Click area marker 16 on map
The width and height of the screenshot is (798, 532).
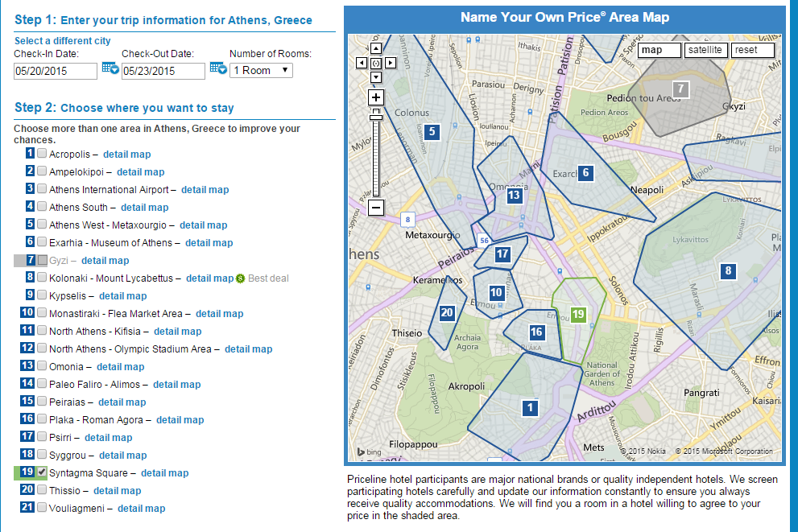[x=536, y=332]
